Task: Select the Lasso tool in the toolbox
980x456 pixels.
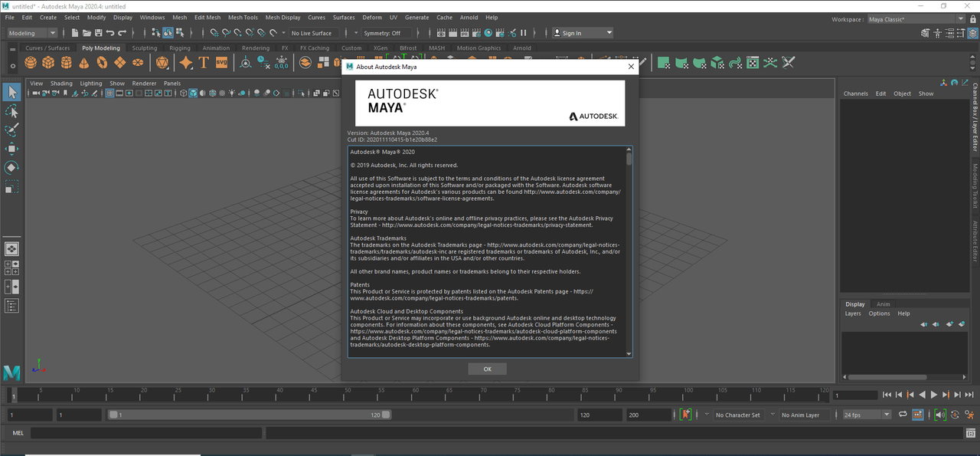Action: pyautogui.click(x=11, y=112)
